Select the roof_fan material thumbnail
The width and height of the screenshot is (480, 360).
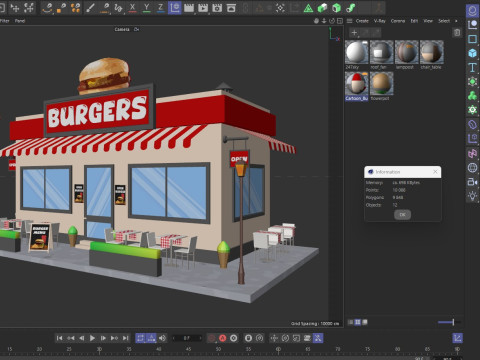382,52
